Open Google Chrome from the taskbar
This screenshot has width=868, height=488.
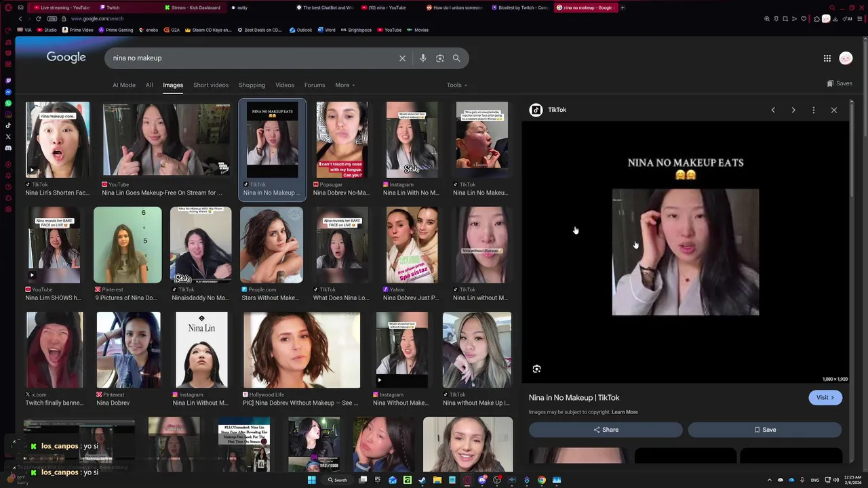(542, 480)
